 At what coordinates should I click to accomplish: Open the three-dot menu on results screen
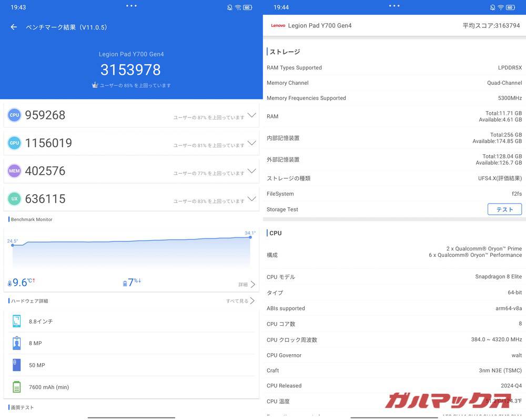131,6
